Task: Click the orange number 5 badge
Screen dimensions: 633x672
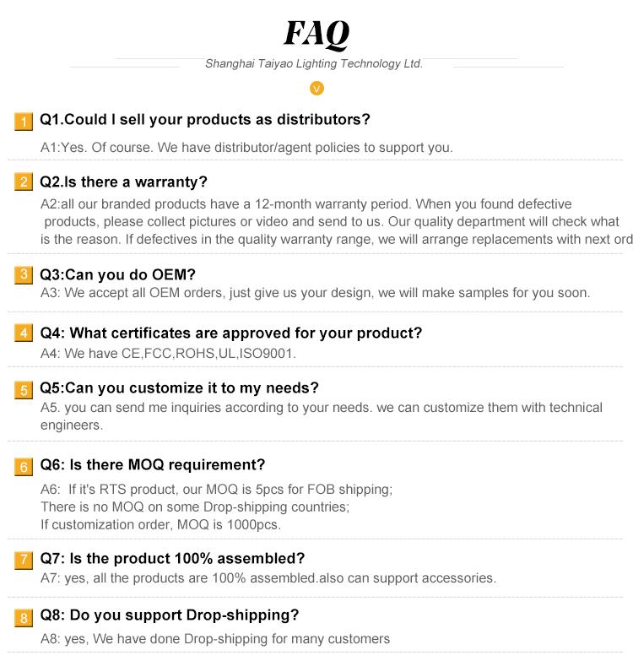Action: pos(24,389)
